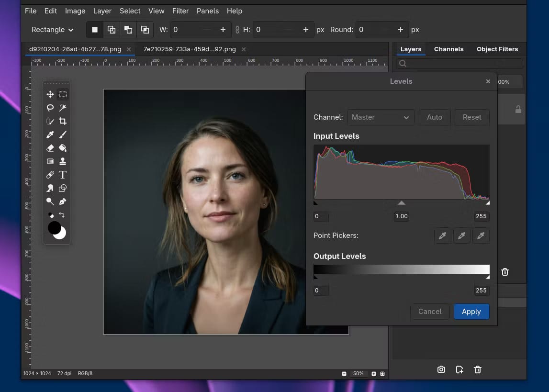The image size is (549, 392).
Task: Open the Channel Master dropdown
Action: click(x=381, y=117)
